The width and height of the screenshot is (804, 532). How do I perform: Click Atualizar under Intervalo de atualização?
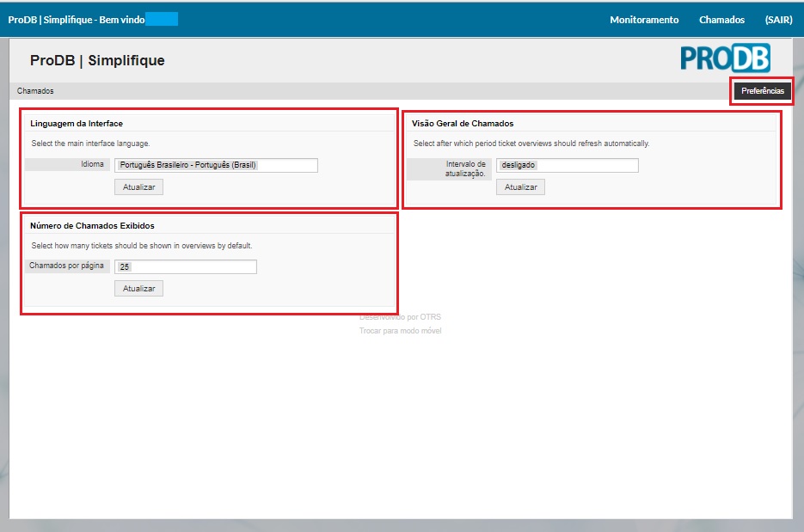(520, 187)
